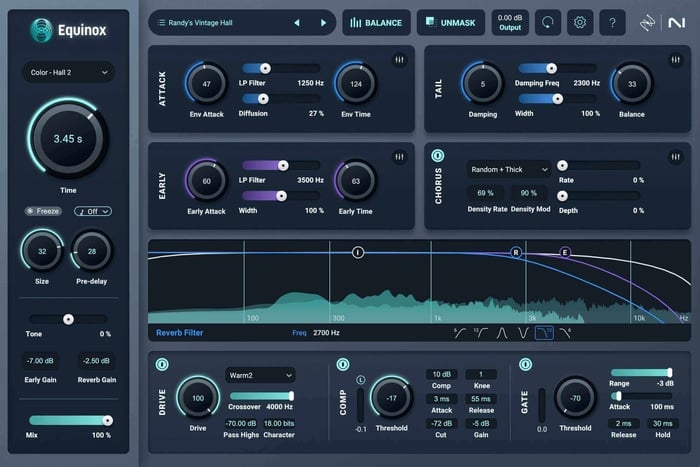
Task: Click the Attack Diffusion slider
Action: [281, 99]
